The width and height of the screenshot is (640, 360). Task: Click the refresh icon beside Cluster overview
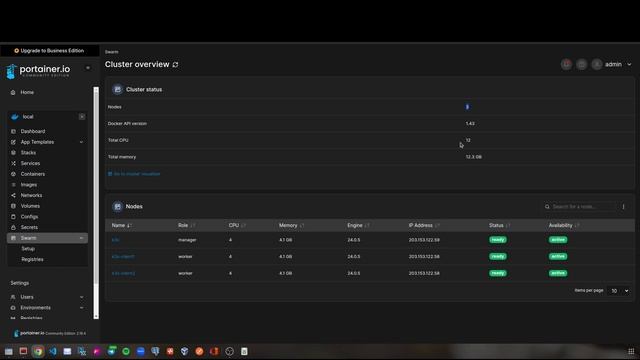[x=176, y=64]
